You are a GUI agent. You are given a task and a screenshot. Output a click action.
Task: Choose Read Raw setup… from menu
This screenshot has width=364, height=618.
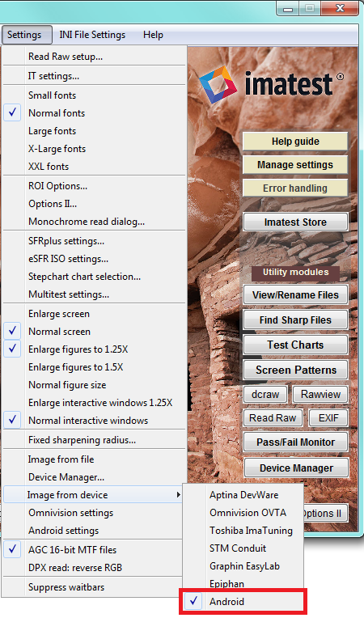95,57
